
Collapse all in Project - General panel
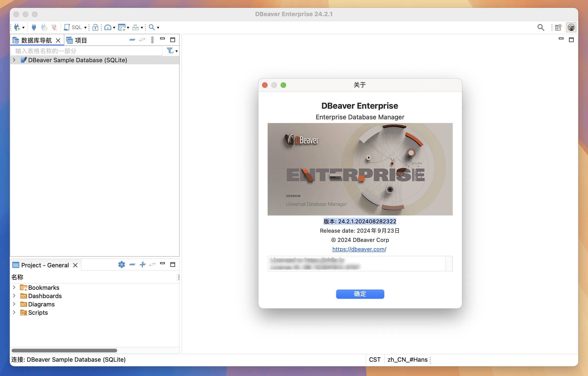[x=132, y=264]
